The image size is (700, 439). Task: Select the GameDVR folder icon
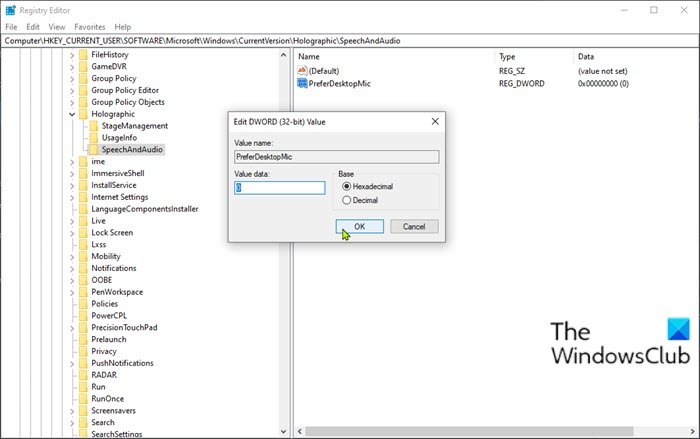click(x=83, y=67)
